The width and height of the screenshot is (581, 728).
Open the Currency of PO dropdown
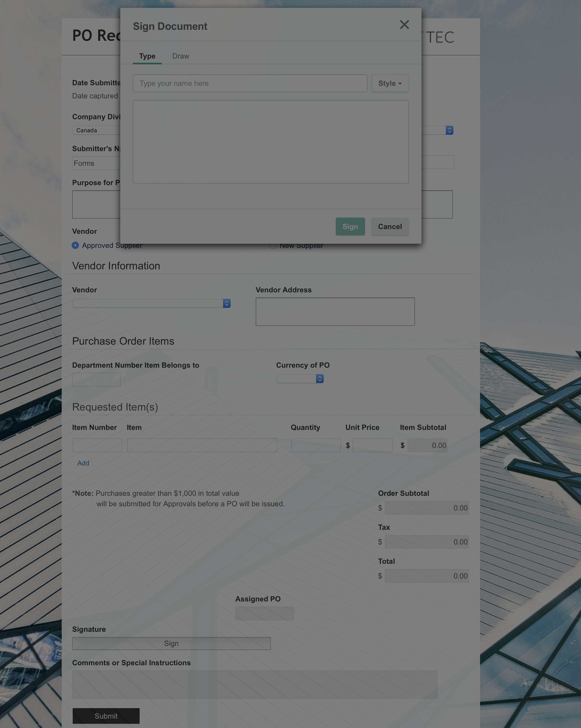pyautogui.click(x=300, y=379)
